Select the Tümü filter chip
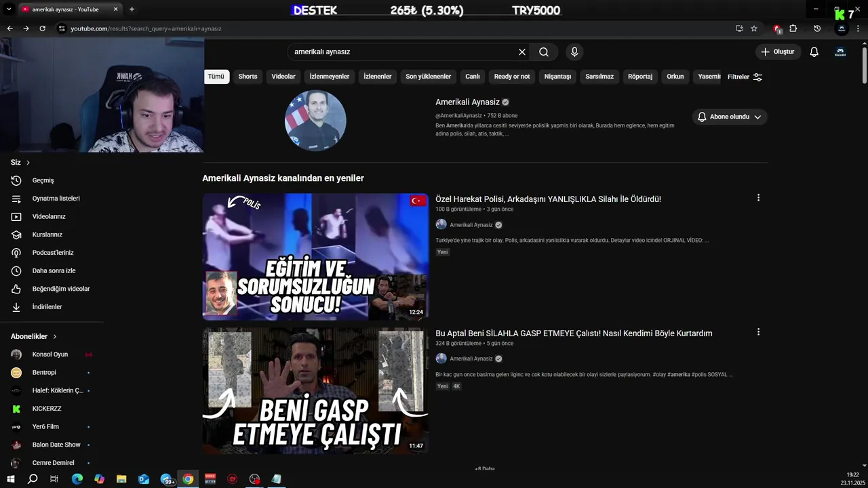868x488 pixels. click(x=216, y=77)
